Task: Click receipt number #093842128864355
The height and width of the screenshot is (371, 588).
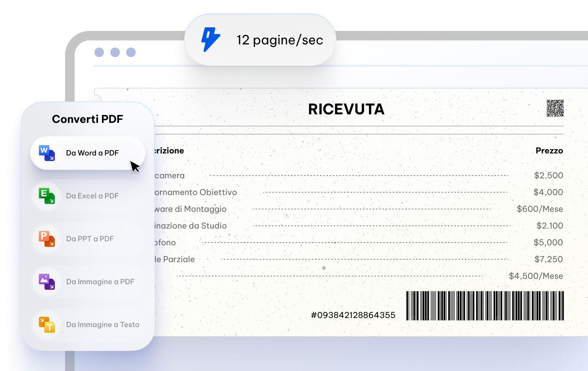Action: tap(353, 315)
